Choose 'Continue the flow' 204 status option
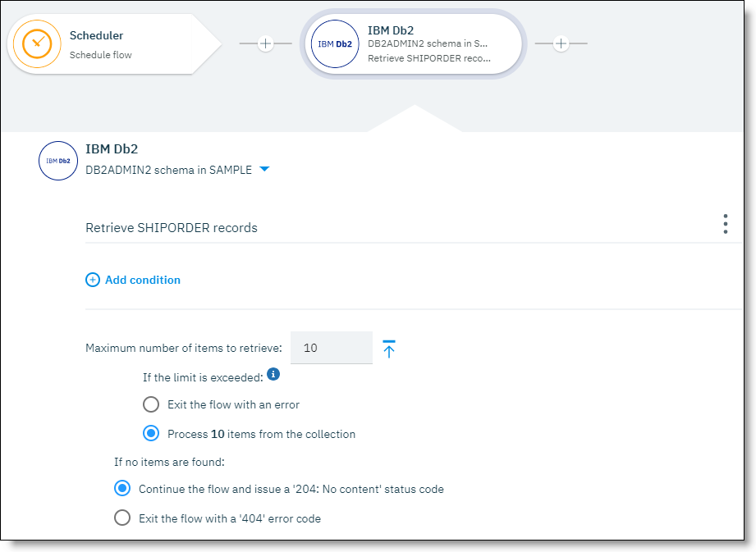 [x=122, y=489]
